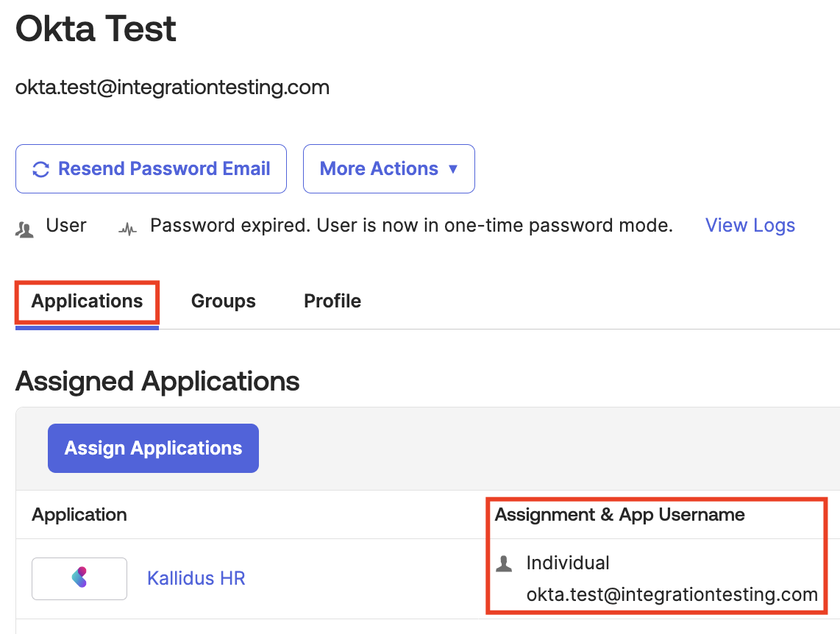Open the More Actions dropdown
Screen dimensions: 840x634
[x=388, y=169]
